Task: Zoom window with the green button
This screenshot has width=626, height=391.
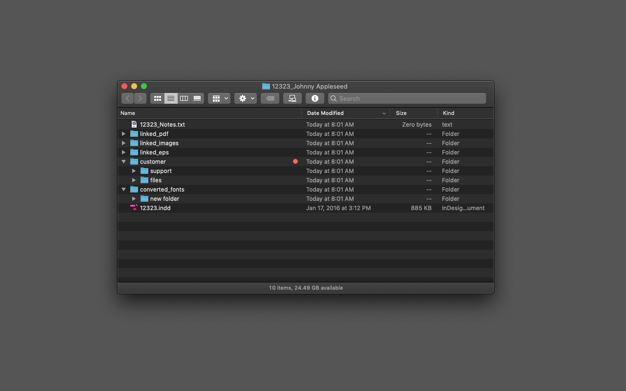Action: tap(144, 86)
